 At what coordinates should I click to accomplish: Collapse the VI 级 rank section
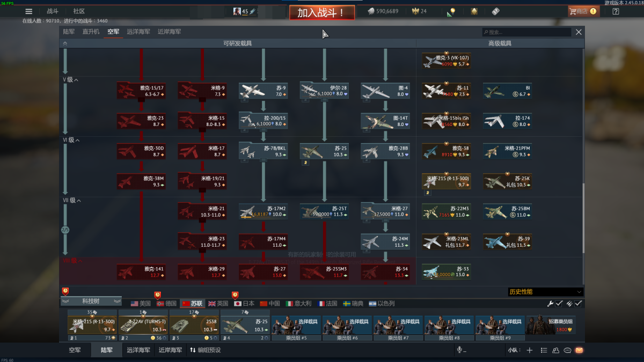(71, 141)
